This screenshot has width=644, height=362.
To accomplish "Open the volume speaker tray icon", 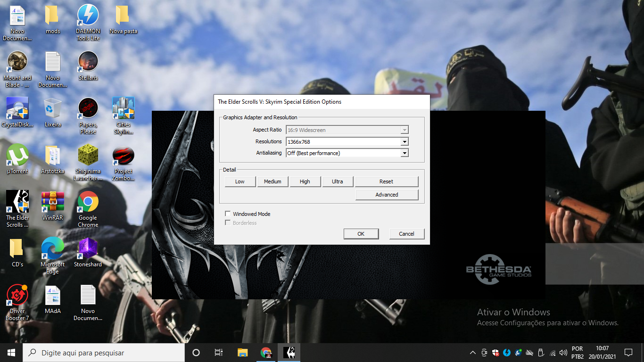I will (x=563, y=353).
